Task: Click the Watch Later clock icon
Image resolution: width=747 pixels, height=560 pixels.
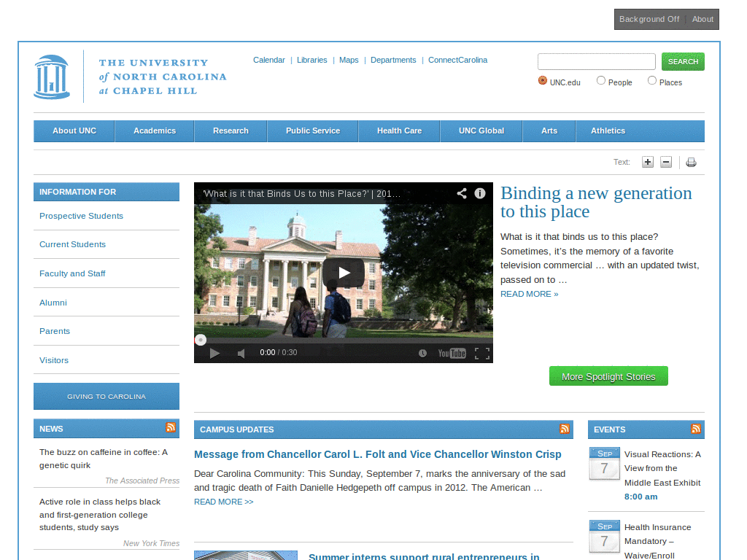Action: point(422,353)
